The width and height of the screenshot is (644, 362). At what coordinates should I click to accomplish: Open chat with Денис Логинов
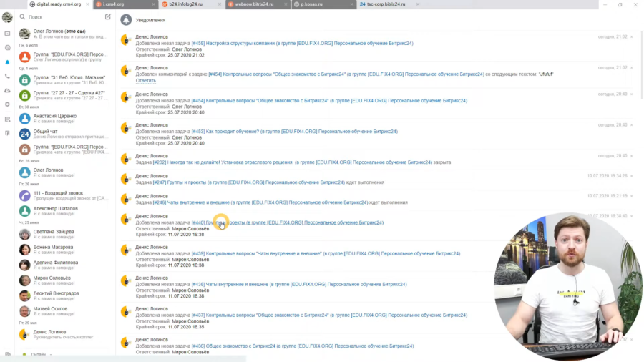coord(64,334)
